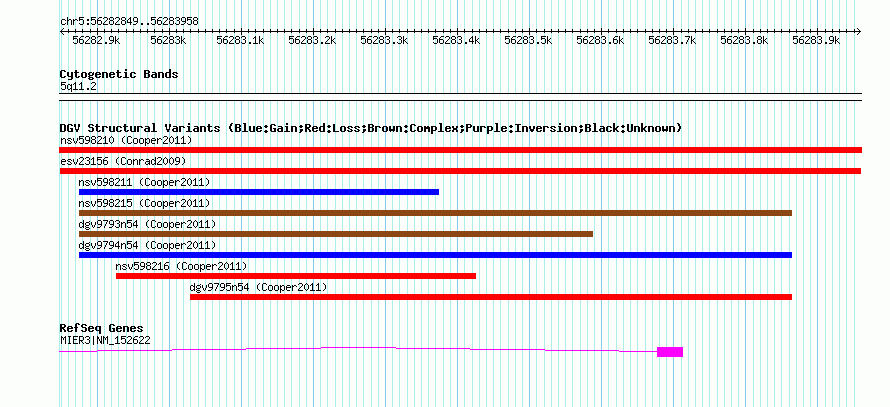This screenshot has height=407, width=890.
Task: Select the nsv598216 (Cooper2011) label
Action: 182,266
